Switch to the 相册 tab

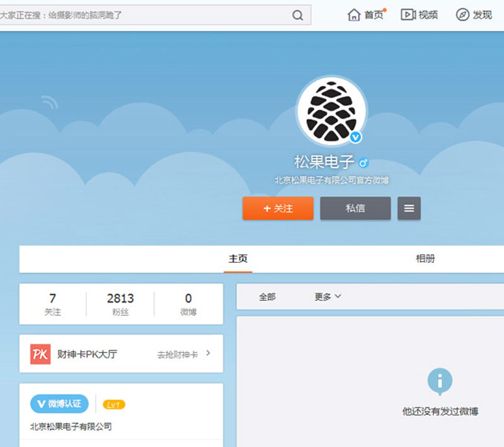point(425,258)
